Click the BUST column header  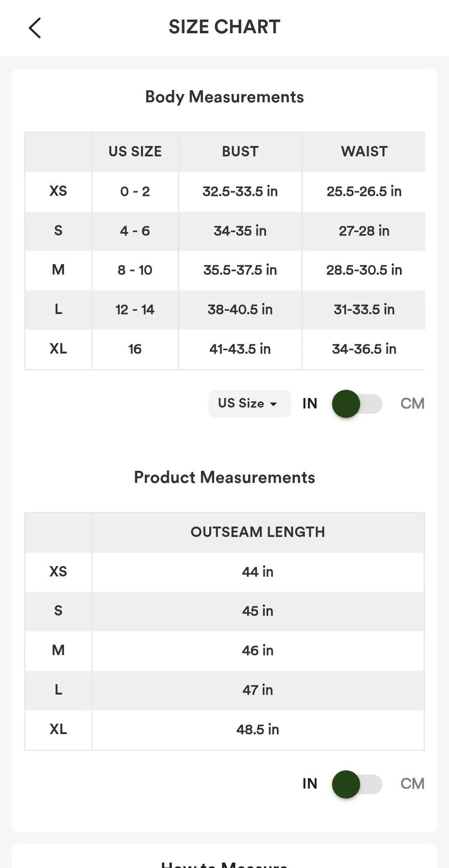240,151
